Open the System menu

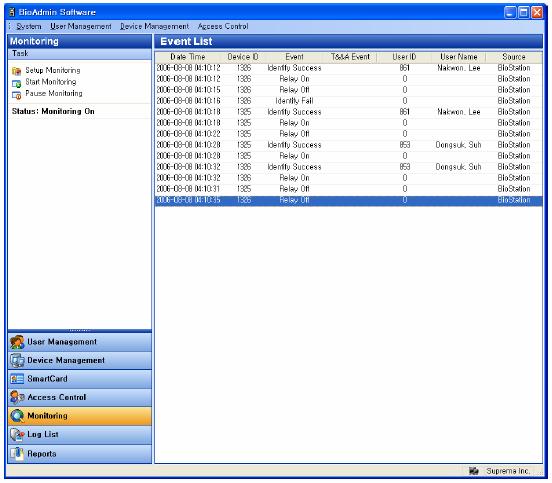(29, 26)
